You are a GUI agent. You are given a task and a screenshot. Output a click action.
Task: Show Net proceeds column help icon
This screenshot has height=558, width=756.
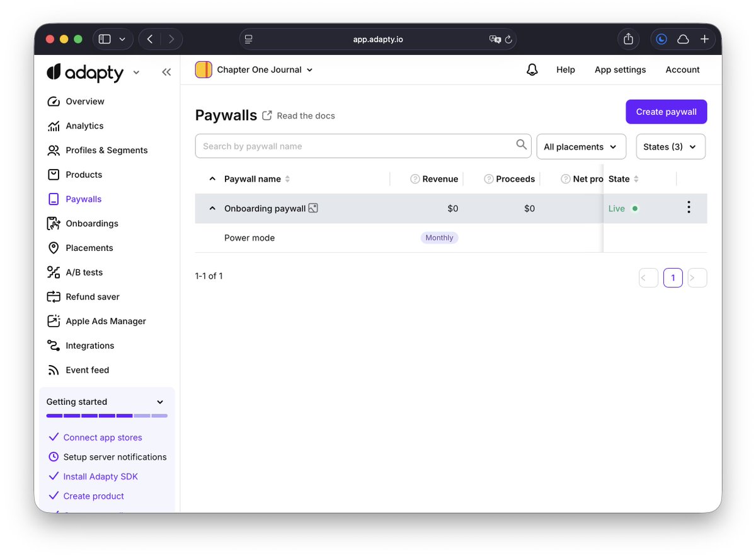566,179
